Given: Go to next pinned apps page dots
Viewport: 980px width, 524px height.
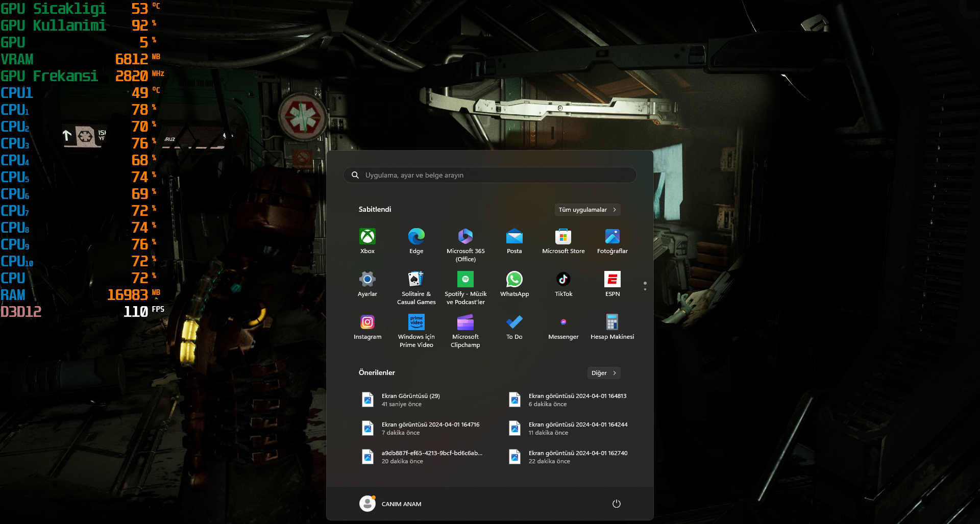Looking at the screenshot, I should coord(645,286).
